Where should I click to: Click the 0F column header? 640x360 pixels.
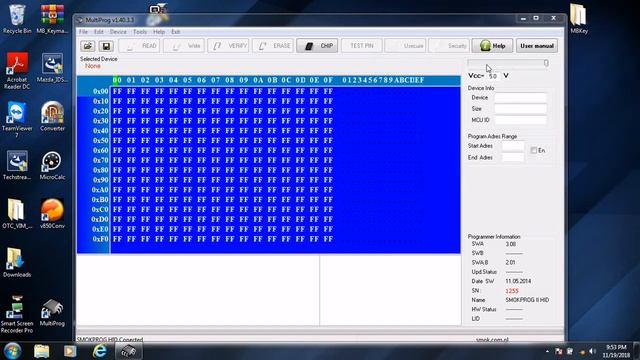(328, 80)
